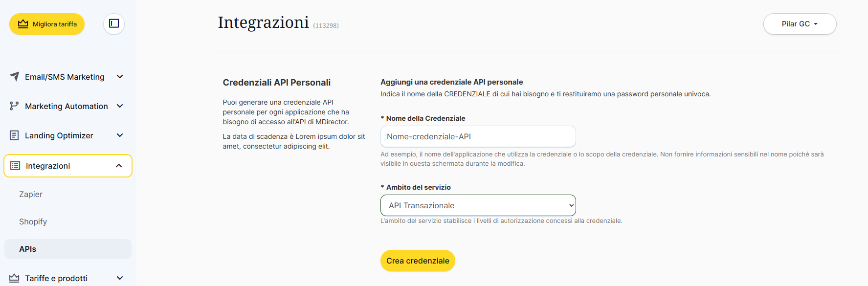Go to the Shopify submenu item

click(x=33, y=221)
